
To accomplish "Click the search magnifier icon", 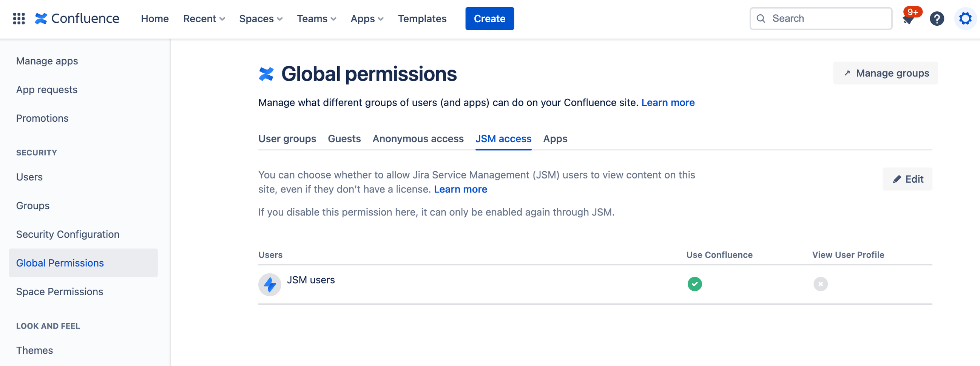I will [761, 18].
